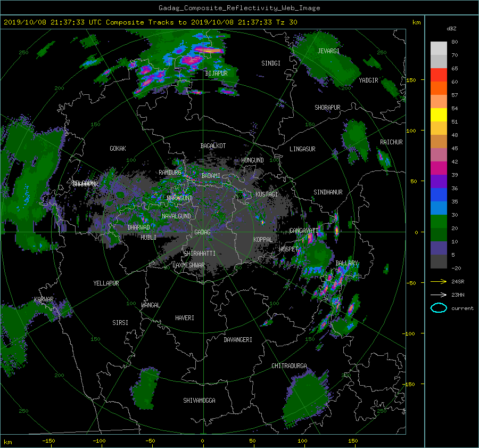Click the HUNGUND city label
The width and height of the screenshot is (479, 448).
point(252,160)
